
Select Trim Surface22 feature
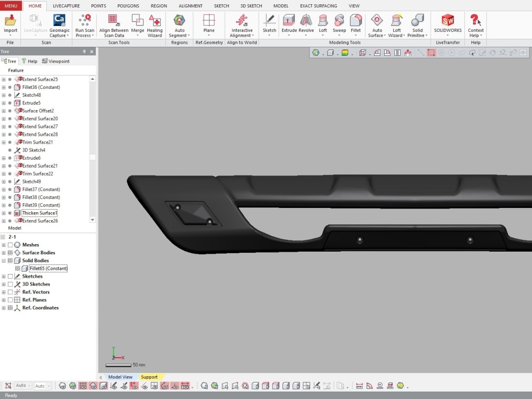(x=38, y=174)
